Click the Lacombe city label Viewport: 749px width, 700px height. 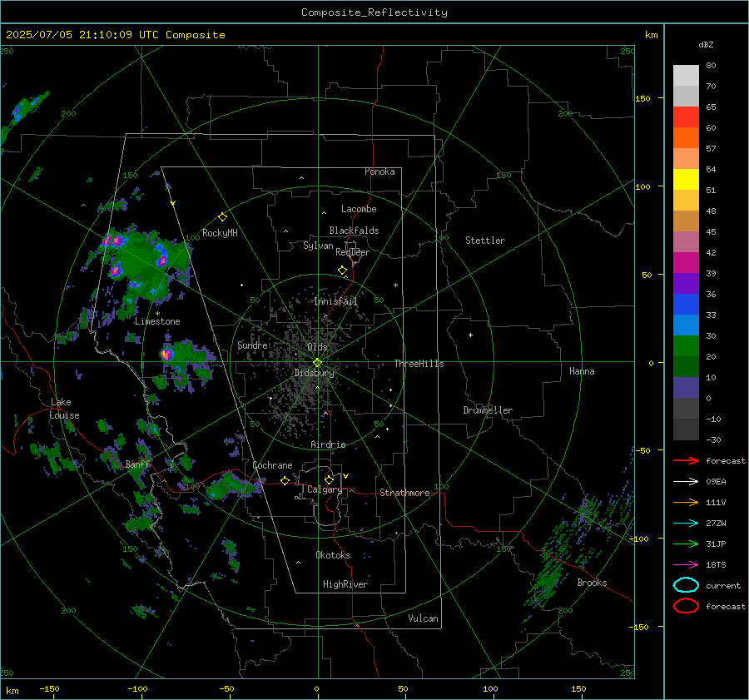pyautogui.click(x=359, y=209)
